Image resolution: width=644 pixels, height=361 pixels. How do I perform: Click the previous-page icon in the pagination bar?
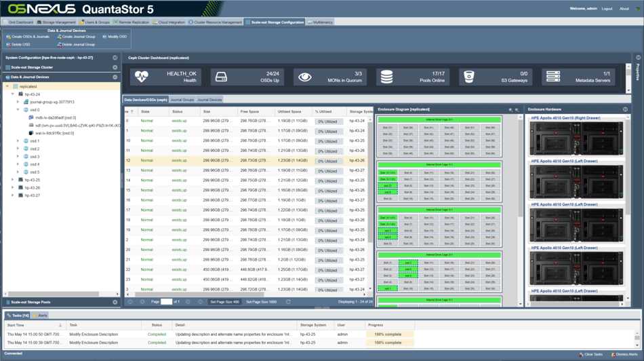coord(142,302)
